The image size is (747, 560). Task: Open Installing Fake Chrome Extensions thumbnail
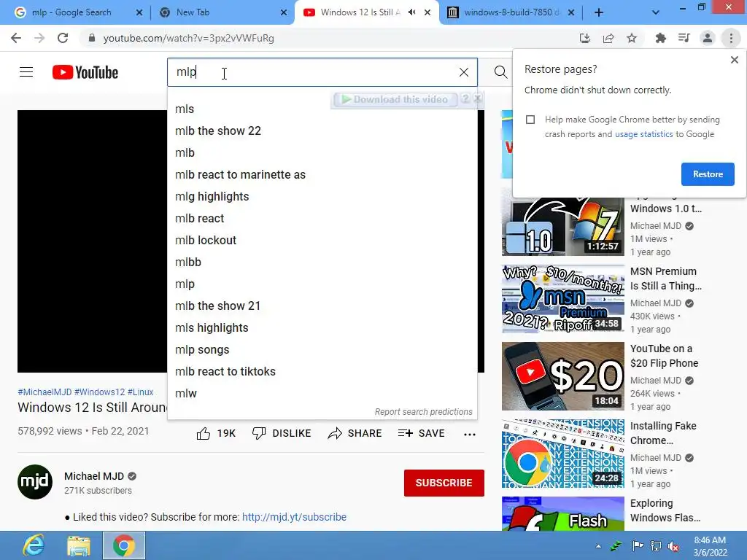coord(562,454)
